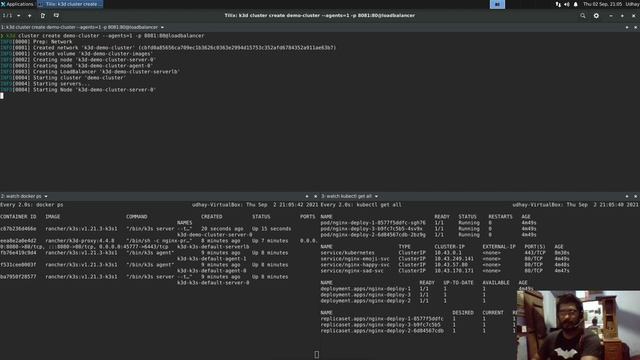Maximize the watch kubectl get all pane
Viewport: 640px width, 360px height.
pyautogui.click(x=627, y=196)
